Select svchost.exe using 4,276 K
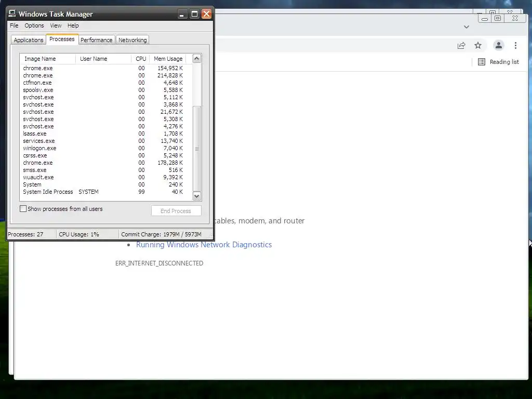 click(x=106, y=126)
